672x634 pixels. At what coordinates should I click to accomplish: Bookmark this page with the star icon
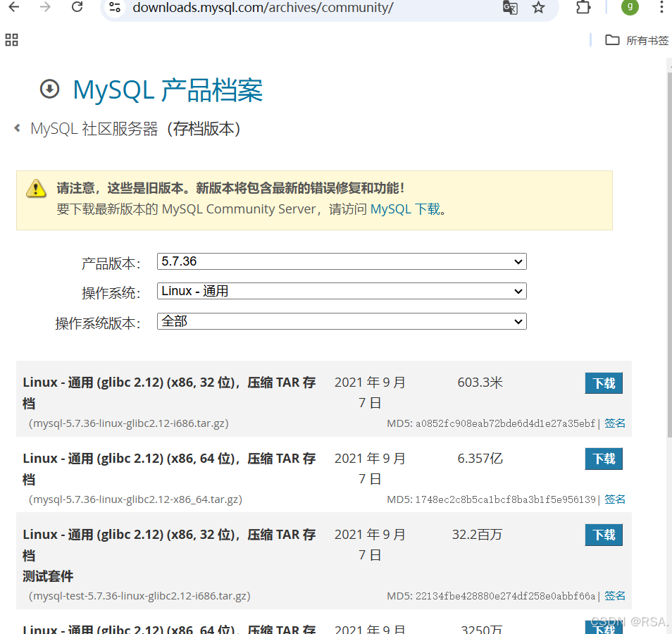coord(538,7)
